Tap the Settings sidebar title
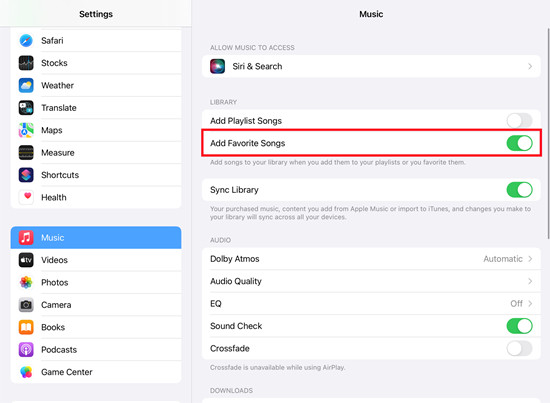550x403 pixels. point(96,14)
